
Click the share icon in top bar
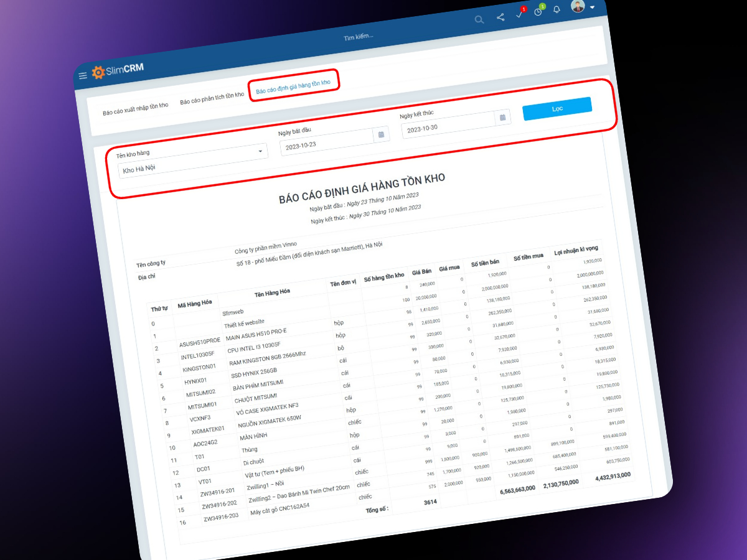500,17
